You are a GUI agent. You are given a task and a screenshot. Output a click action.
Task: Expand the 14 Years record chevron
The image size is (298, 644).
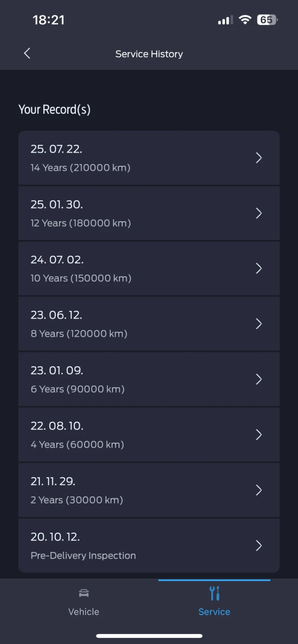259,158
